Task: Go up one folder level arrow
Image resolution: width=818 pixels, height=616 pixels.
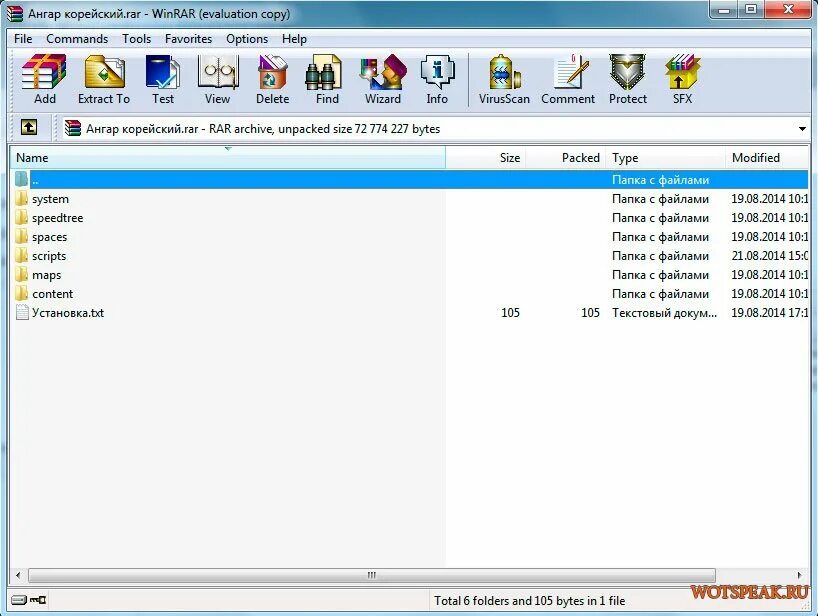Action: (x=29, y=127)
